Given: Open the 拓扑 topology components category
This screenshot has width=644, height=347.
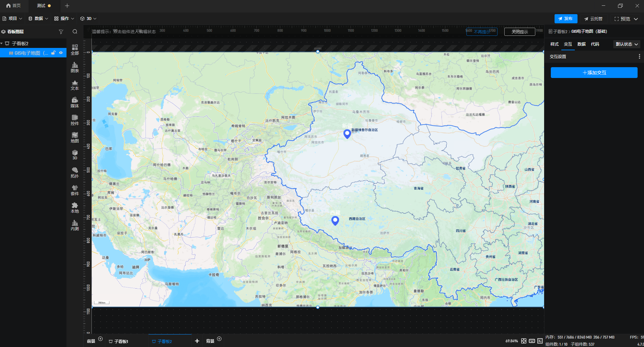Looking at the screenshot, I should [75, 172].
